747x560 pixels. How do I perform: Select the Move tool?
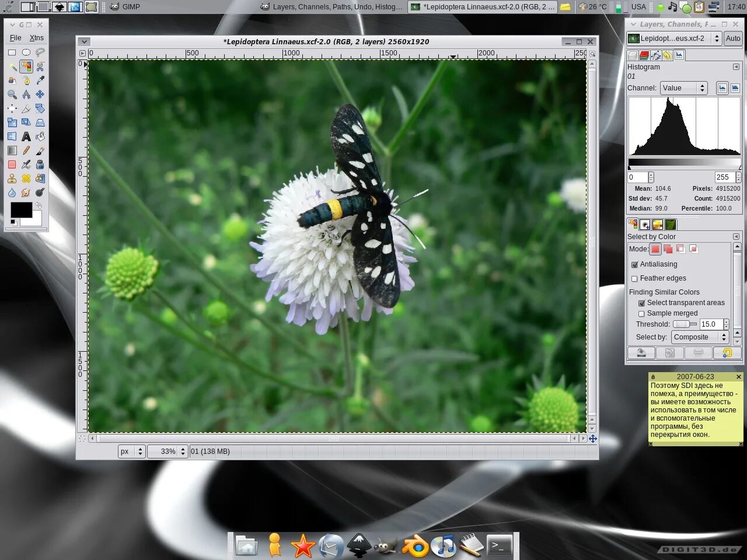pyautogui.click(x=40, y=94)
